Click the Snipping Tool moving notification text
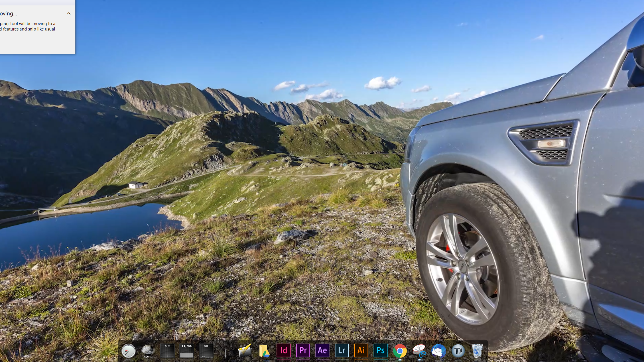This screenshot has width=644, height=362. point(28,26)
